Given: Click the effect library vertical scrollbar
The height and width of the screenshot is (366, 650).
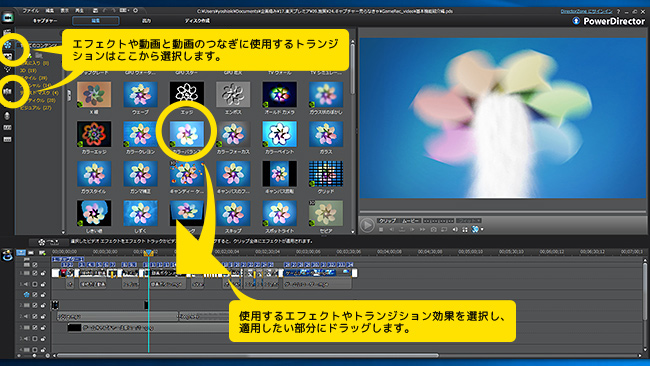Looking at the screenshot, I should tap(352, 68).
